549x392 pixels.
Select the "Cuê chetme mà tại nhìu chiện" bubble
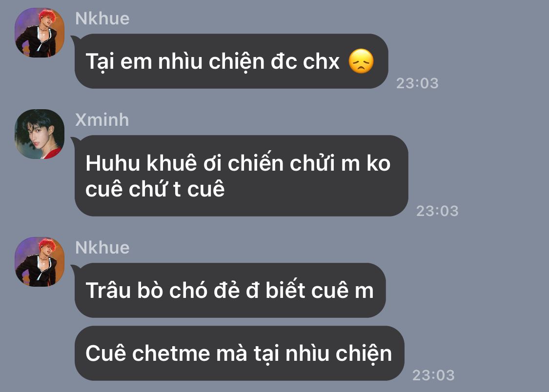pos(240,353)
